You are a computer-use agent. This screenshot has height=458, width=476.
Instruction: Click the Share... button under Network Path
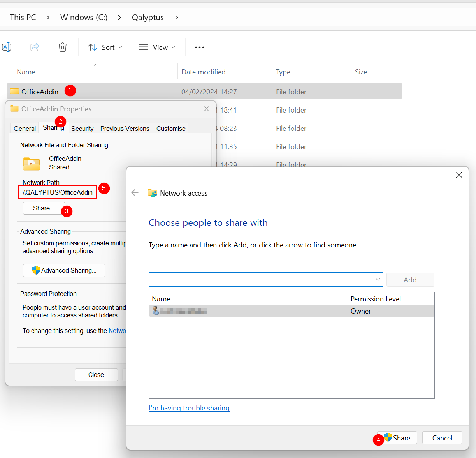[43, 208]
